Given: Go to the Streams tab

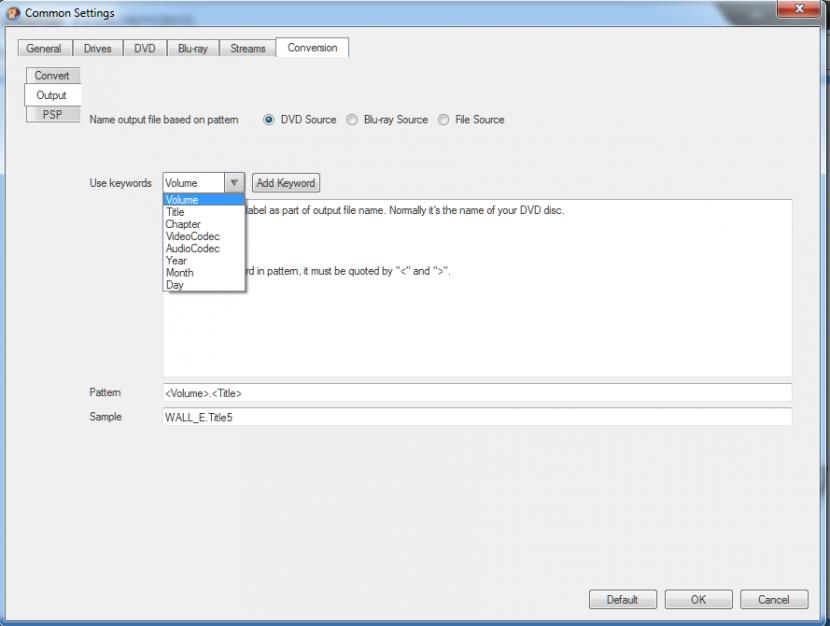Looking at the screenshot, I should pos(248,48).
